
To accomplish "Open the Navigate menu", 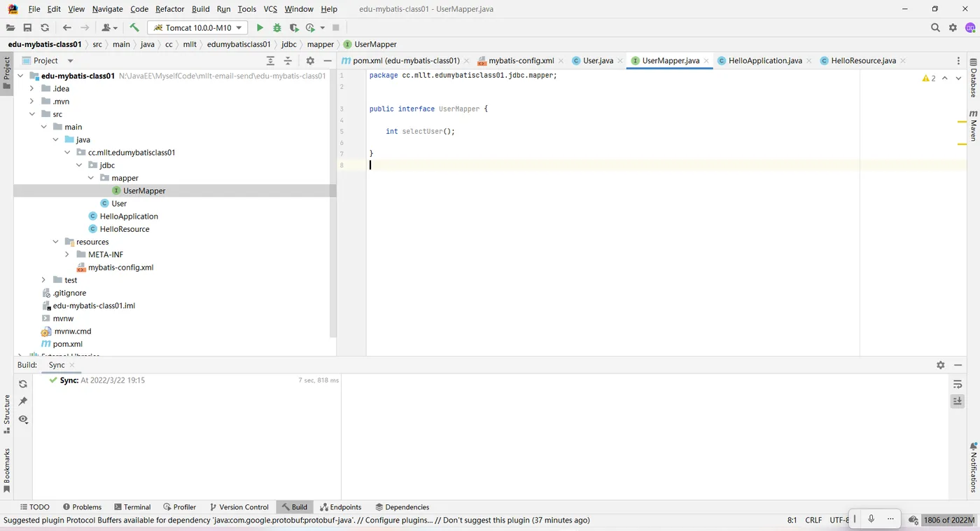I will (108, 9).
